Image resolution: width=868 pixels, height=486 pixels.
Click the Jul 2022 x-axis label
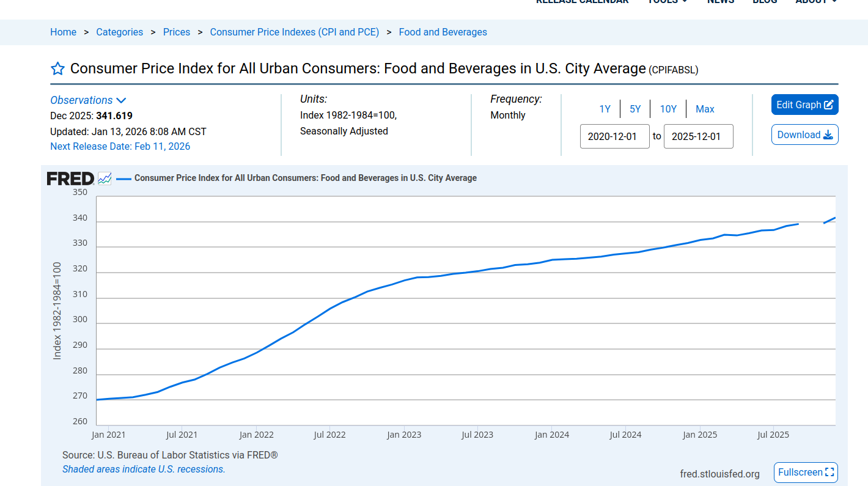point(330,435)
